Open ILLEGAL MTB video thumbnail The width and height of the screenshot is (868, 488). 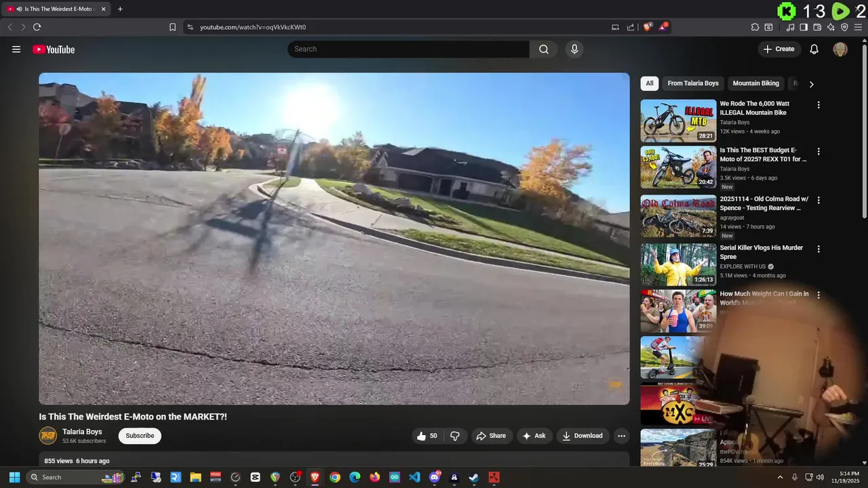pos(678,121)
